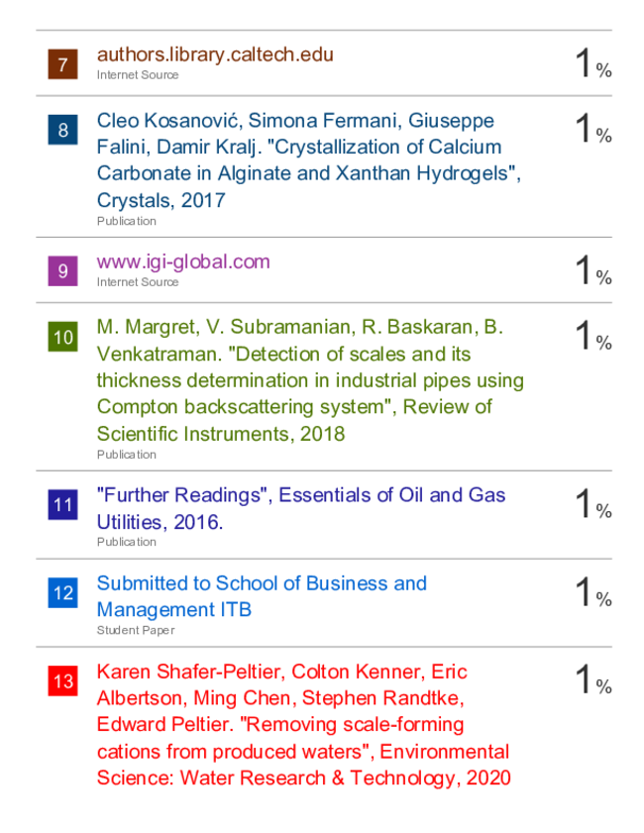Open Kosanović Calcium Carbonate Crystallization publication
The height and width of the screenshot is (833, 644).
[x=309, y=160]
